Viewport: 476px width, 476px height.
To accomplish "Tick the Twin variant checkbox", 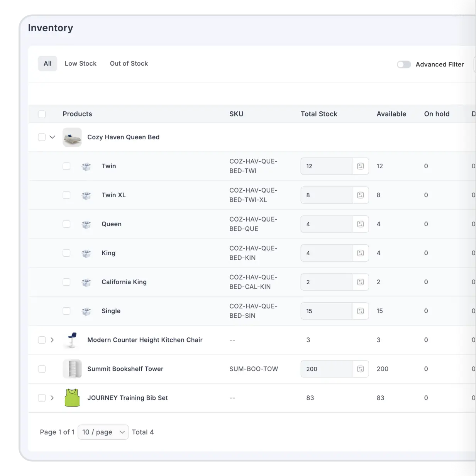I will [66, 166].
